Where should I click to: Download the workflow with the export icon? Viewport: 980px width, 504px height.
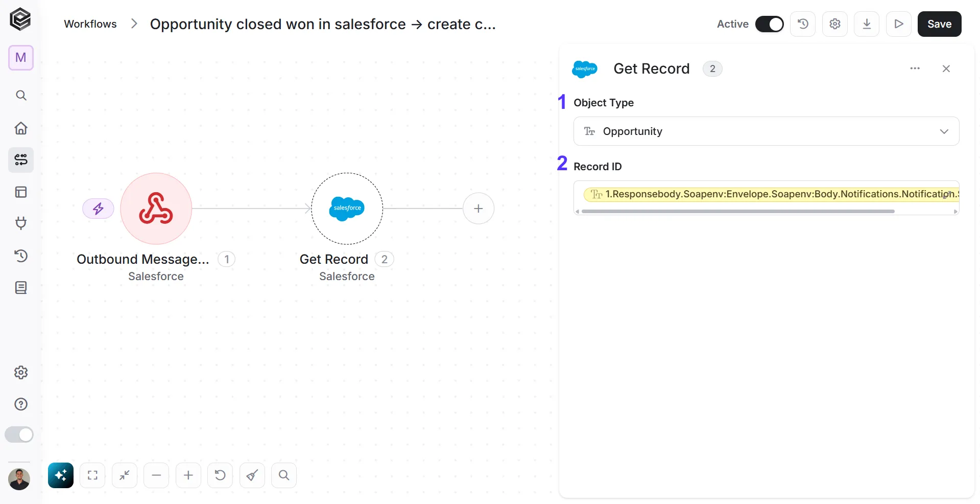(x=867, y=24)
